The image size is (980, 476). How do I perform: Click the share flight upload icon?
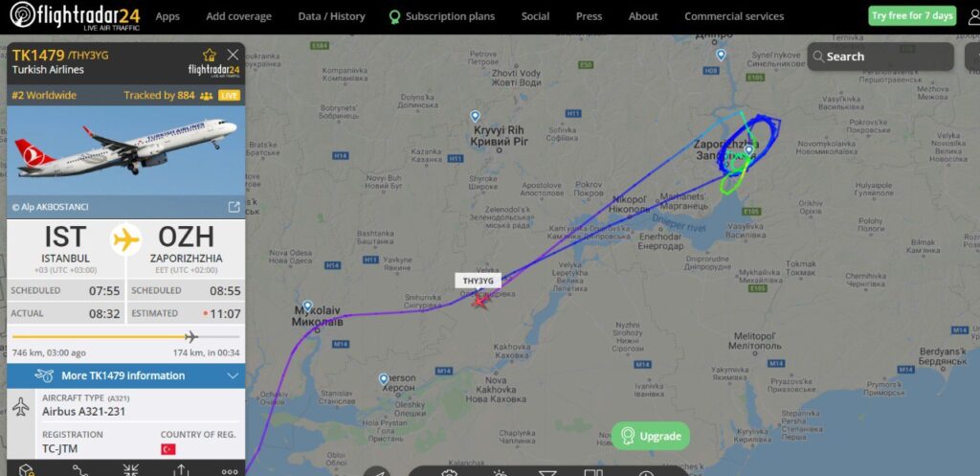tap(181, 469)
